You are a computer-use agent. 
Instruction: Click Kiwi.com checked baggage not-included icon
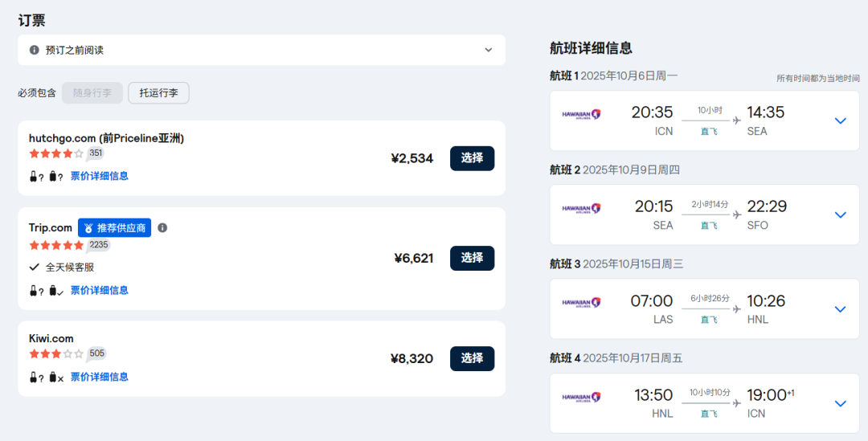point(56,378)
